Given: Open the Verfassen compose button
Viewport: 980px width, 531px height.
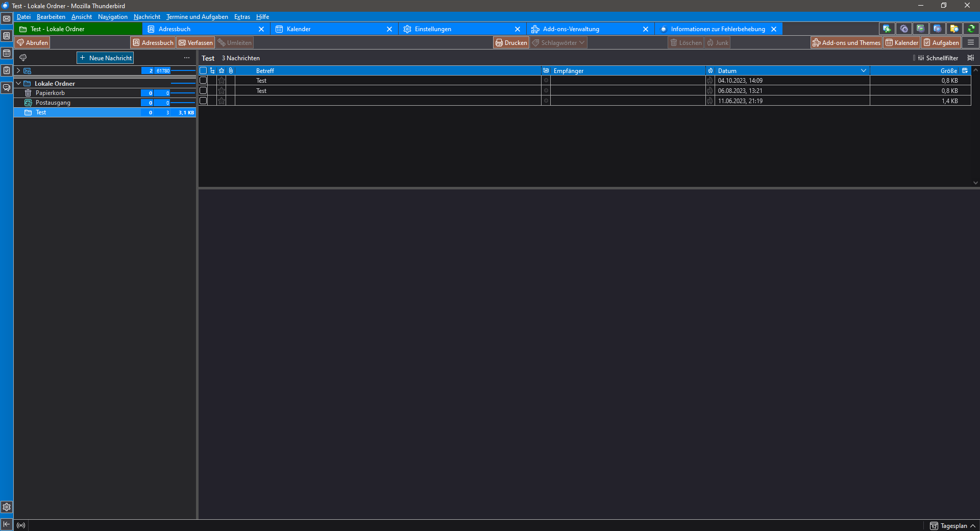Looking at the screenshot, I should pyautogui.click(x=195, y=43).
